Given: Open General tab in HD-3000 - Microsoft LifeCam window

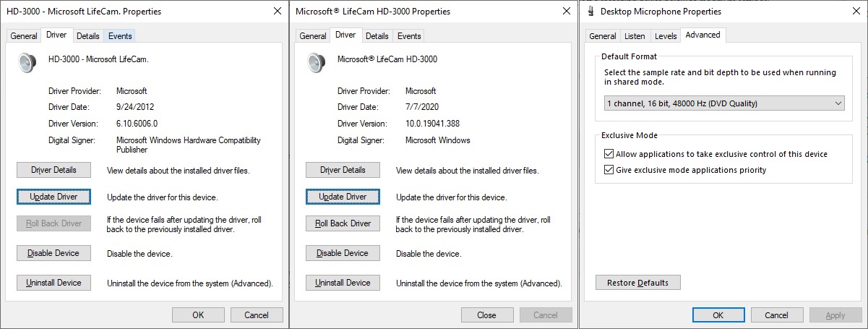Looking at the screenshot, I should (x=24, y=35).
